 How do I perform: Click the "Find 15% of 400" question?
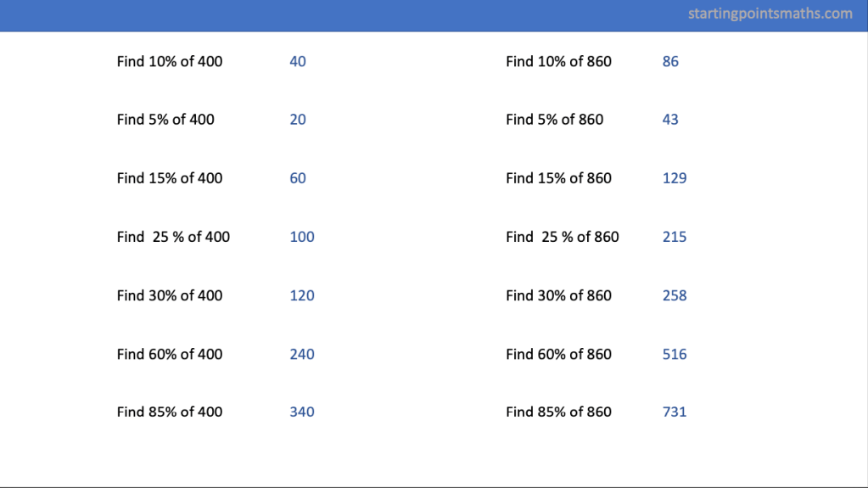170,178
